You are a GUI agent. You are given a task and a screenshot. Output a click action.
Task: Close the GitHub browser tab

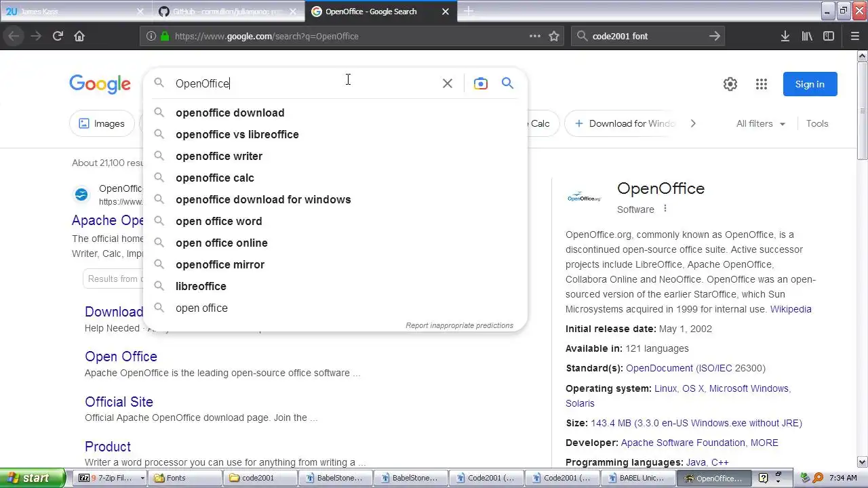tap(294, 12)
